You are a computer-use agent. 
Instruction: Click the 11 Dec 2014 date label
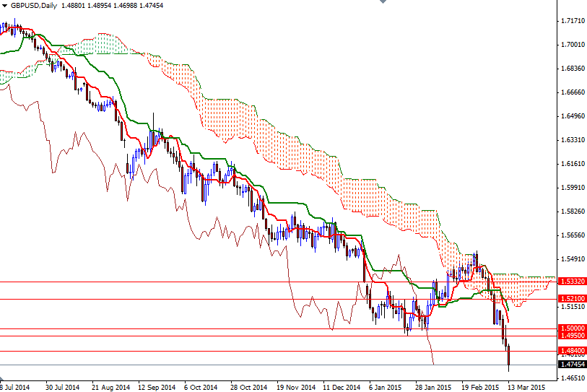[342, 387]
